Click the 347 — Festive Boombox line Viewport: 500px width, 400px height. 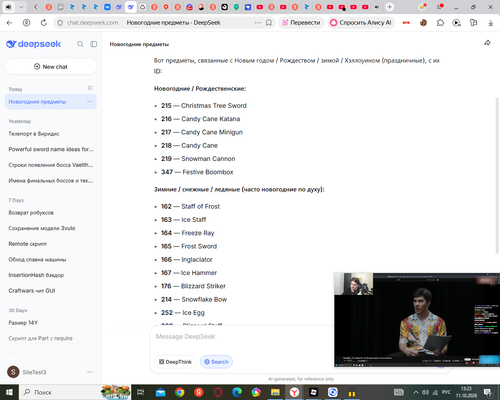click(x=197, y=172)
